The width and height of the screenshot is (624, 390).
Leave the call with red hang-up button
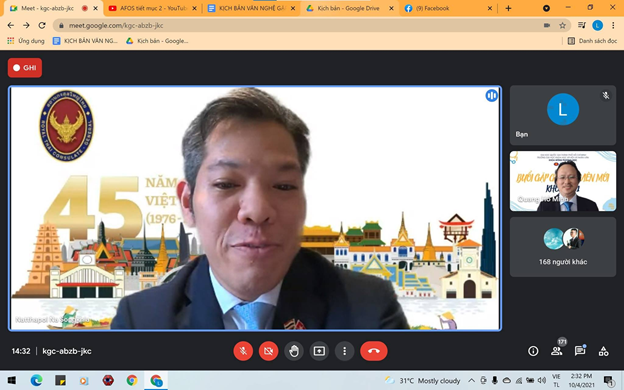[374, 351]
